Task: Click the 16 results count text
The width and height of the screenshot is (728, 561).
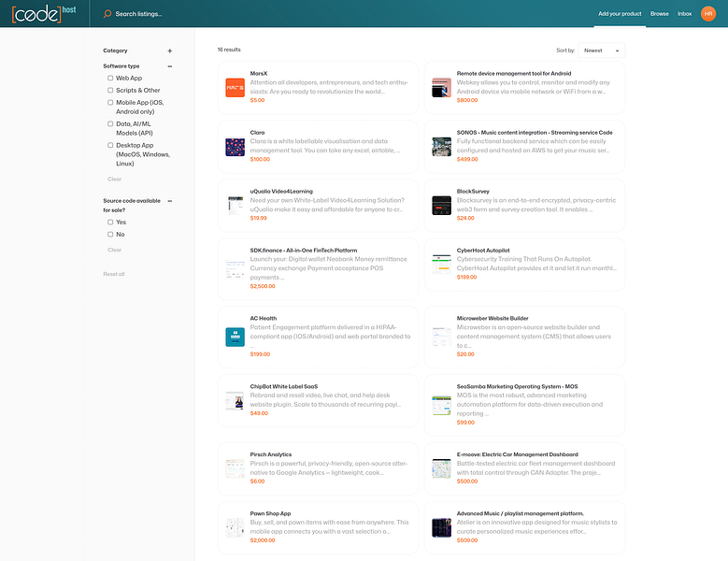Action: (229, 50)
